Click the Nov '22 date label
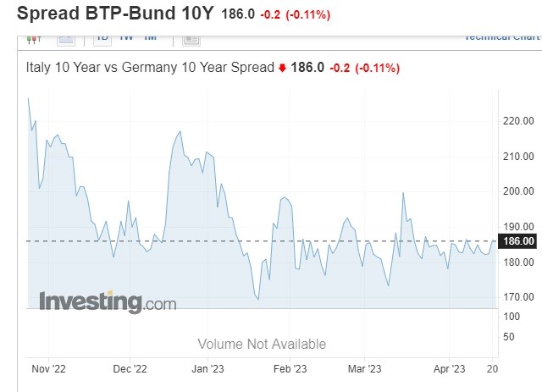The height and width of the screenshot is (392, 542). pos(48,368)
